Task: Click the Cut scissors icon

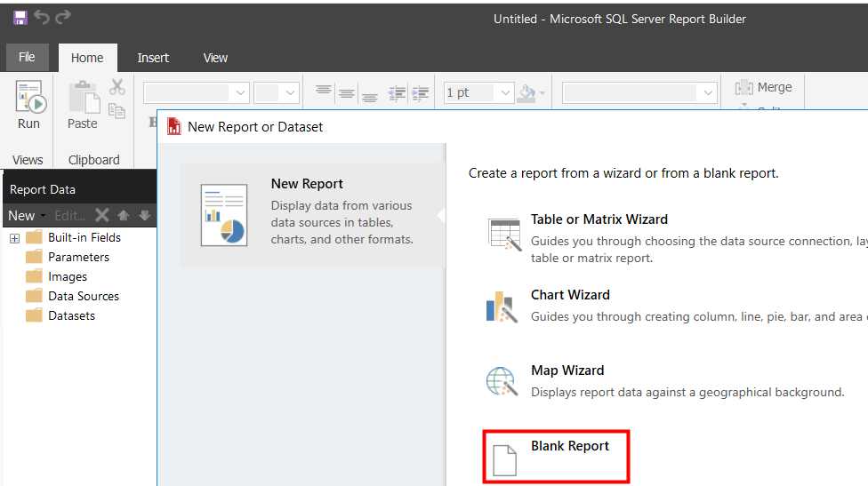Action: pos(117,87)
